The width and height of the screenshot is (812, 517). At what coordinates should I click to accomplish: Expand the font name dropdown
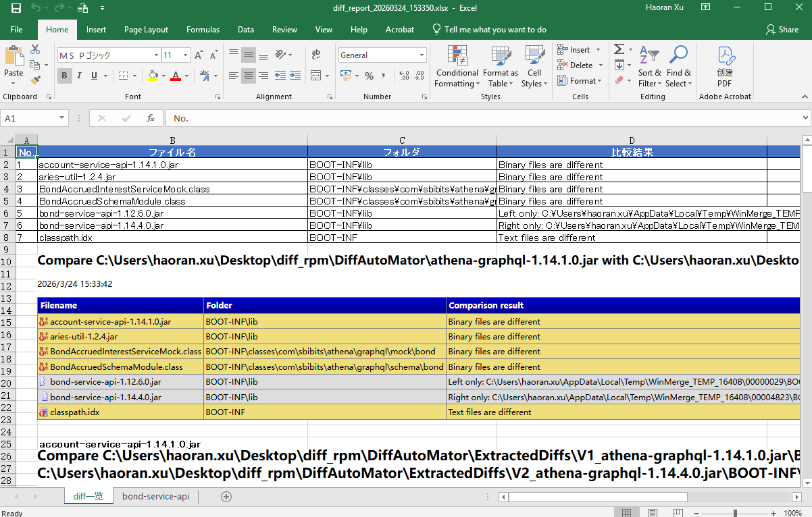156,55
